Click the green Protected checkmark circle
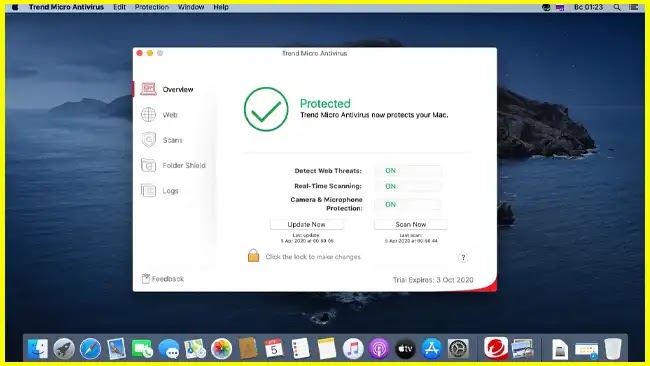The image size is (650, 366). [266, 109]
